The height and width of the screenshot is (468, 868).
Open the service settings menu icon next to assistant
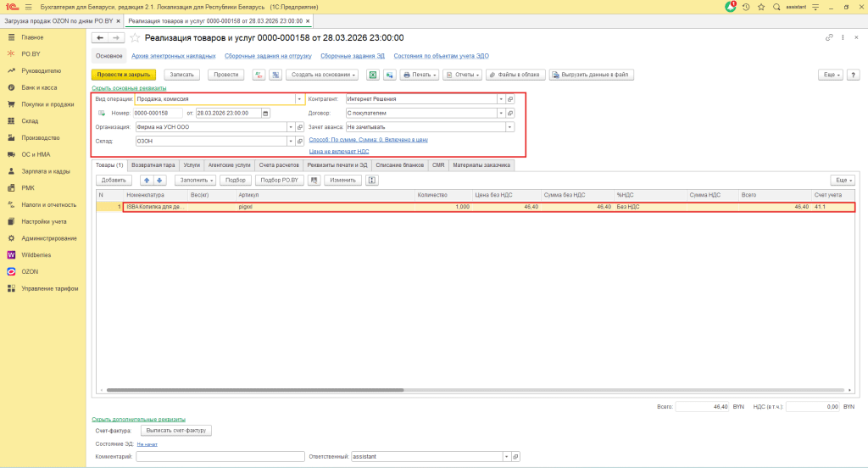[815, 7]
